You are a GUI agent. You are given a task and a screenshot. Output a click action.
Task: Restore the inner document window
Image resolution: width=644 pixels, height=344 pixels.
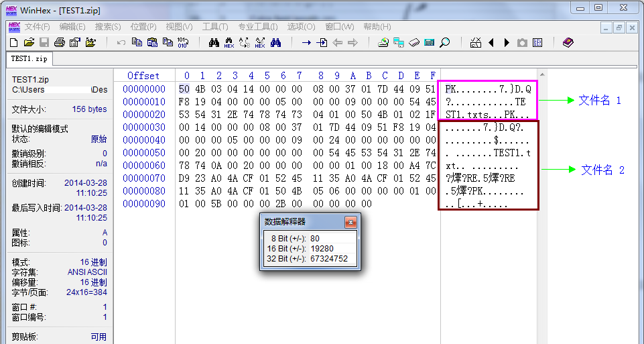[619, 27]
